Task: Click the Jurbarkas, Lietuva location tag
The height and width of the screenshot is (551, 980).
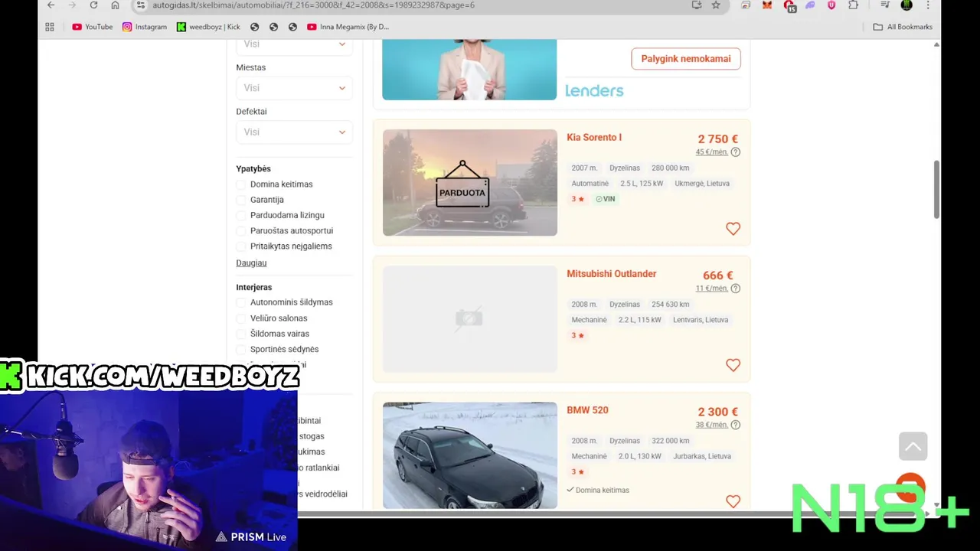Action: pyautogui.click(x=703, y=456)
